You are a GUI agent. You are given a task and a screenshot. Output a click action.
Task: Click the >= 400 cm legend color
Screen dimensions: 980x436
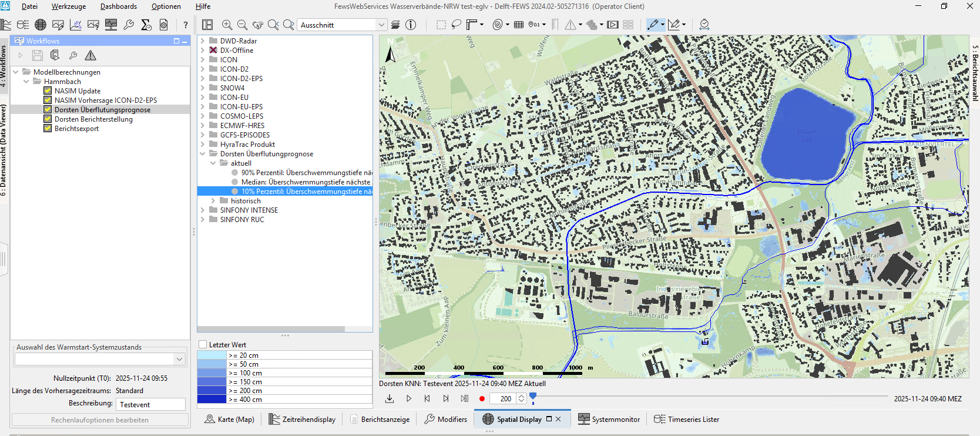[212, 400]
